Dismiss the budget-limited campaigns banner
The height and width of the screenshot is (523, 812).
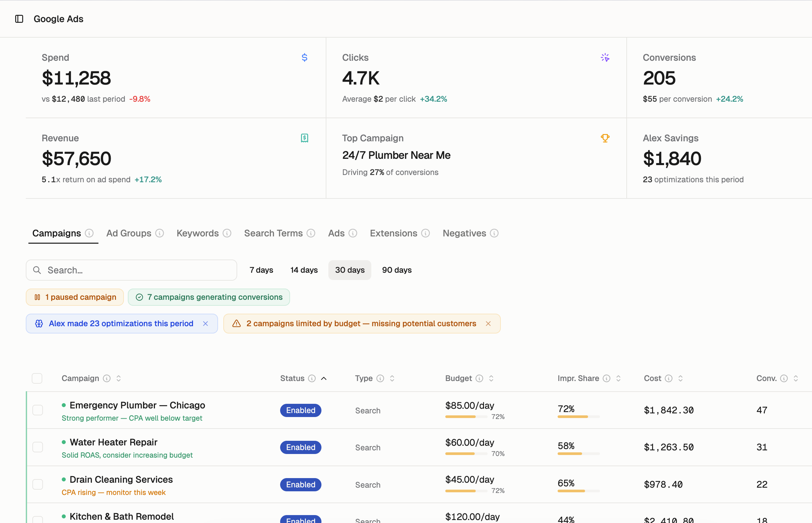point(488,323)
